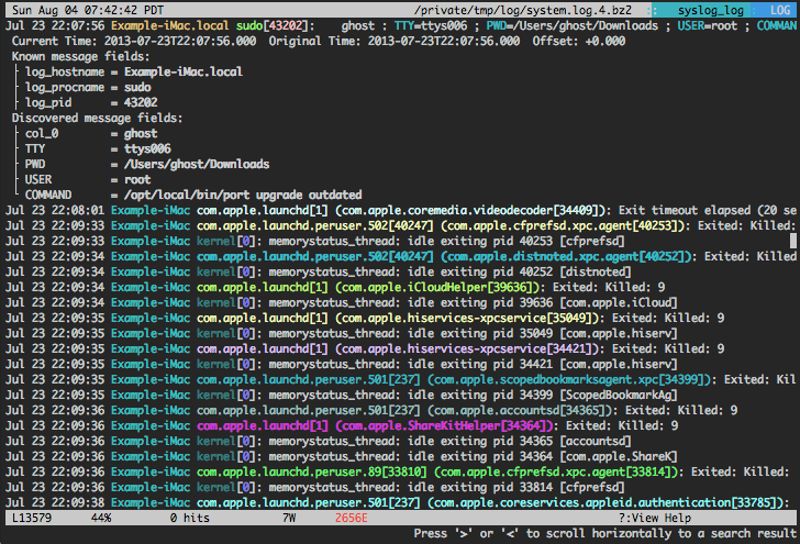
Task: Click the 0 hits search counter
Action: pyautogui.click(x=192, y=518)
